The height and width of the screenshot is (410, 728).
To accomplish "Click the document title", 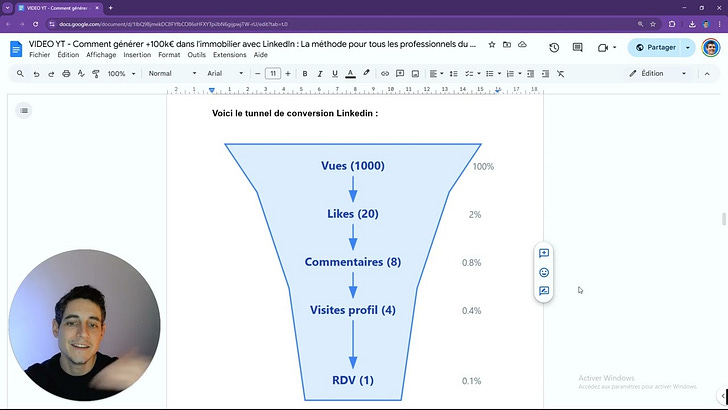I will click(252, 44).
